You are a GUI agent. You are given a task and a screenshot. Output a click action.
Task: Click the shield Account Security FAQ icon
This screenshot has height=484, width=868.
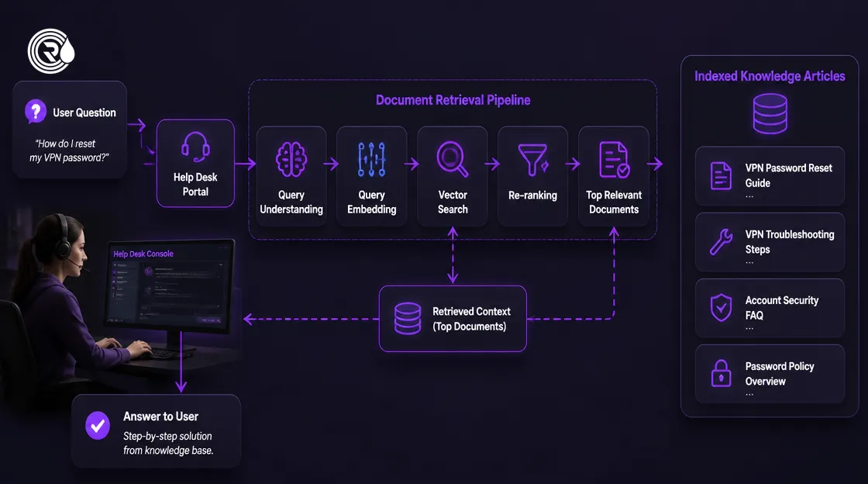pos(721,308)
